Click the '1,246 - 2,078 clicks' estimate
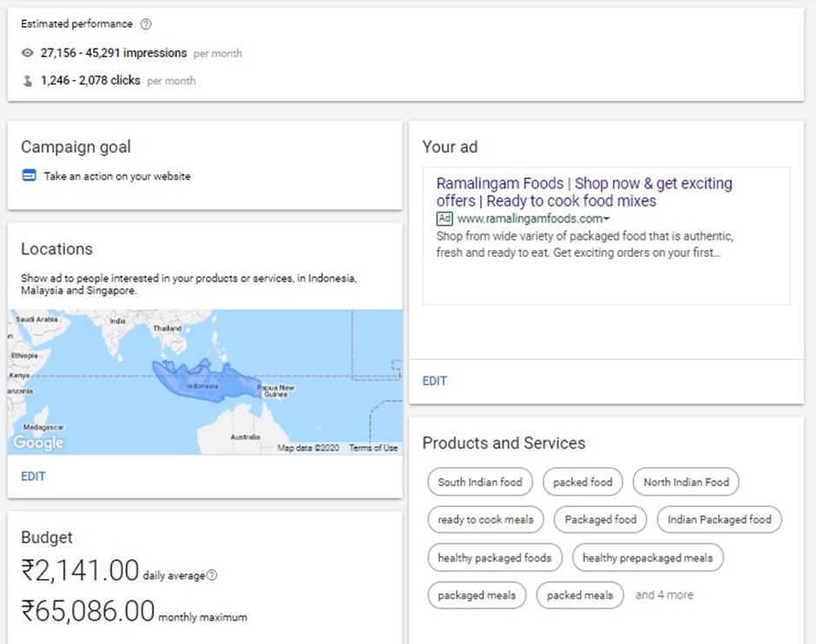The image size is (816, 644). tap(90, 80)
